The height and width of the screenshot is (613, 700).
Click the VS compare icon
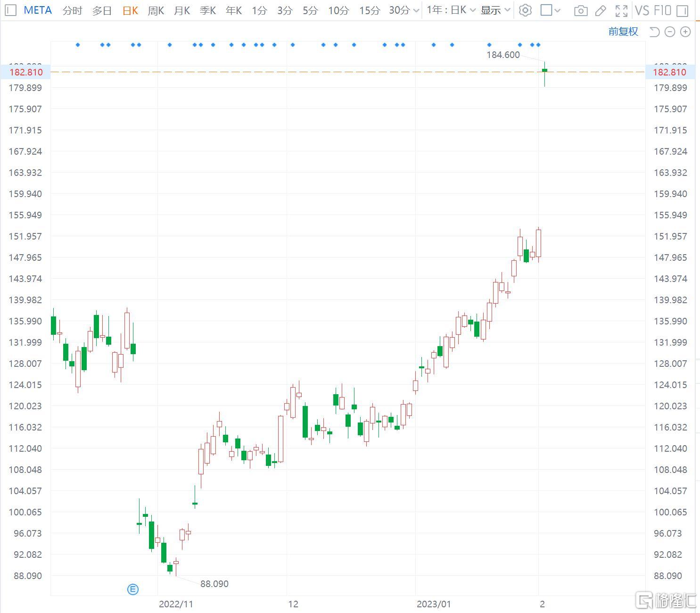pos(642,10)
